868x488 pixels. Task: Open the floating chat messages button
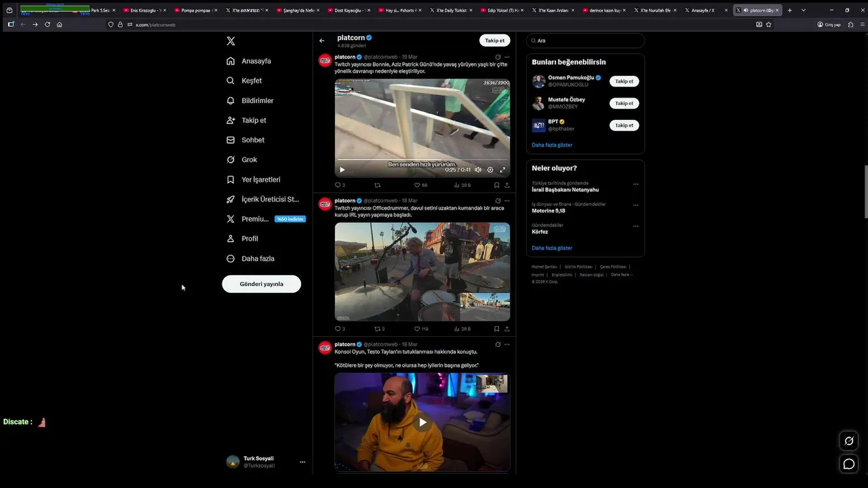(x=848, y=464)
